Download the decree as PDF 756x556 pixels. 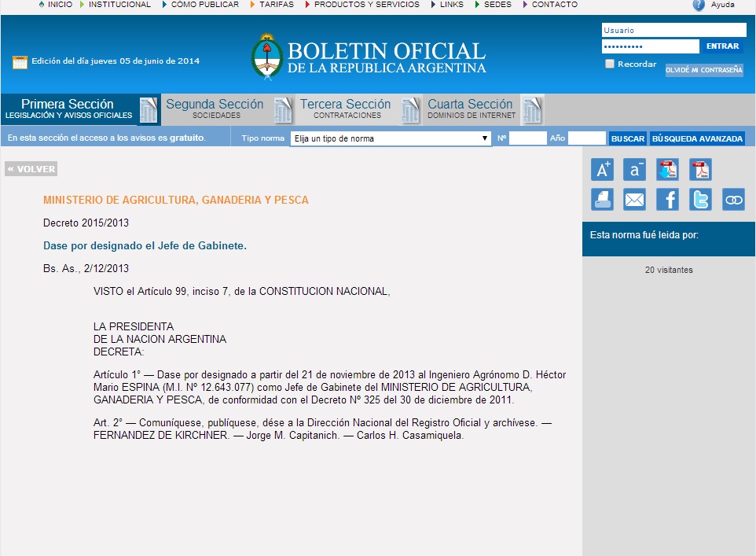click(x=667, y=169)
